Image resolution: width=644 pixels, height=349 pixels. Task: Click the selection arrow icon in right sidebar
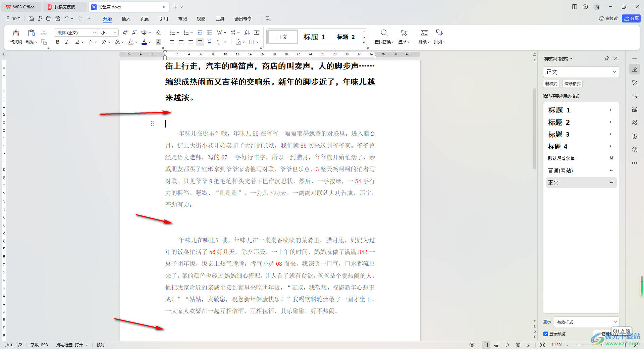tap(635, 83)
